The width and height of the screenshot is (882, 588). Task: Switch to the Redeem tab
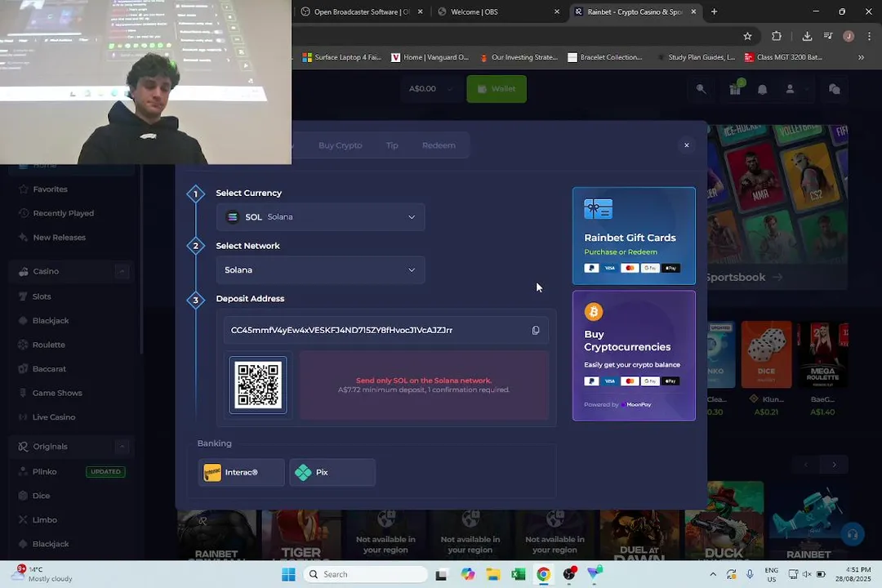tap(439, 145)
